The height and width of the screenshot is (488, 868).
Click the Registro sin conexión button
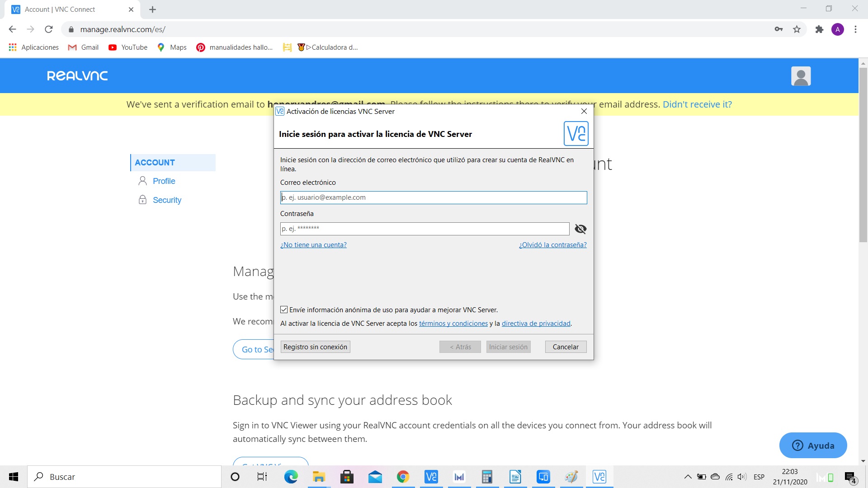[x=315, y=347]
